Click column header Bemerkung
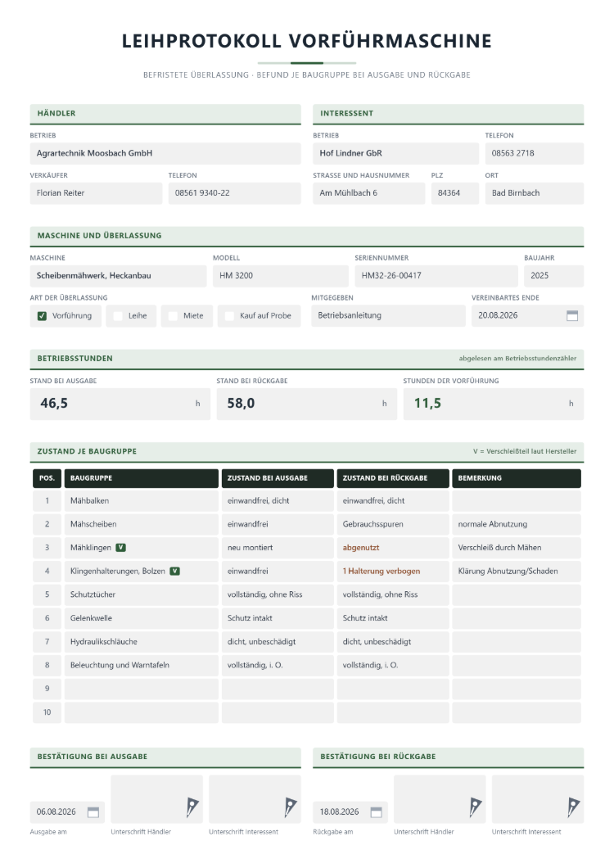Image resolution: width=614 pixels, height=868 pixels. click(517, 478)
